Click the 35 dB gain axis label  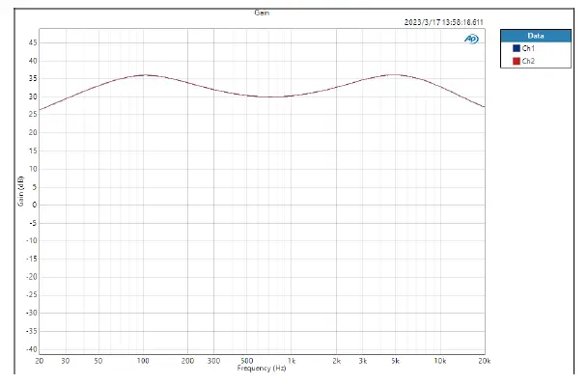tap(33, 79)
